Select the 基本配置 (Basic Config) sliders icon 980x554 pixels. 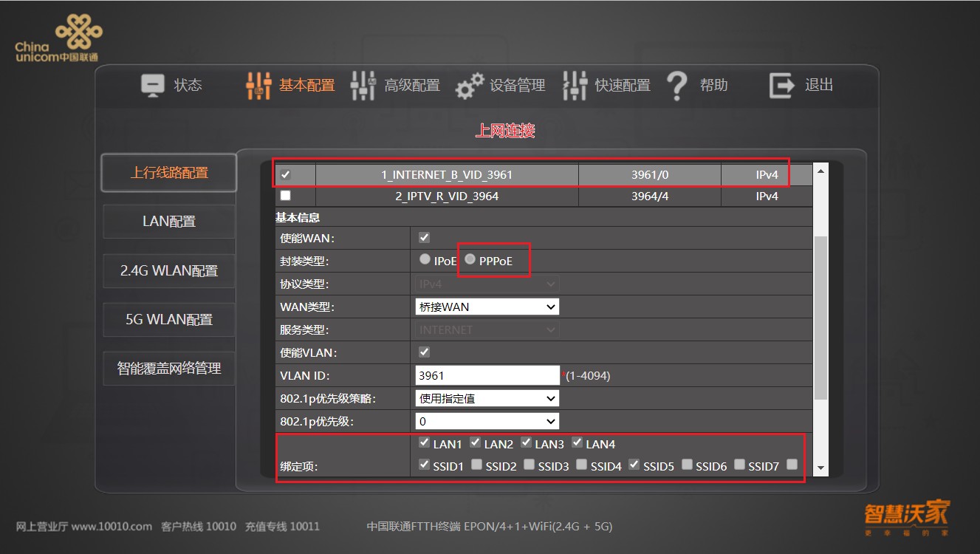pos(258,85)
